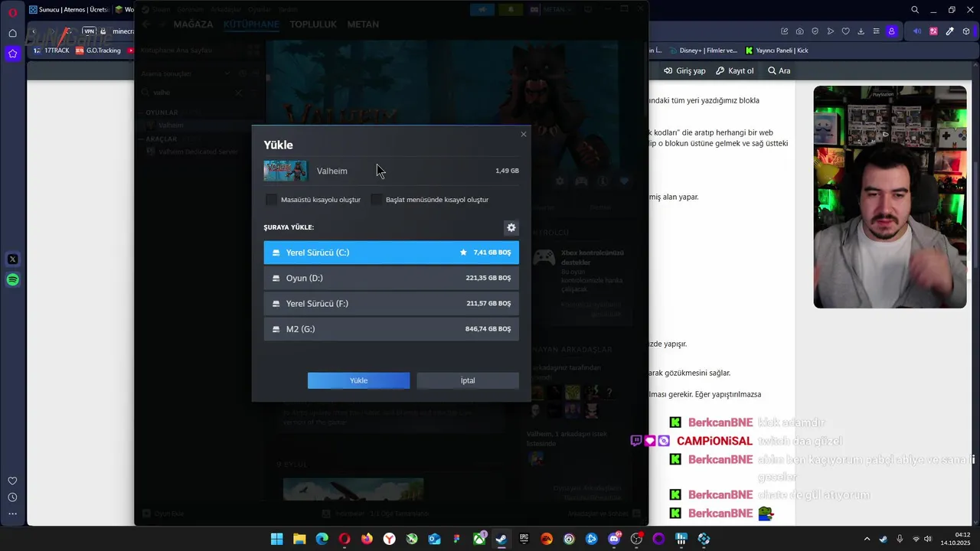The width and height of the screenshot is (980, 551).
Task: Click Opera edit page icon
Action: tap(784, 31)
